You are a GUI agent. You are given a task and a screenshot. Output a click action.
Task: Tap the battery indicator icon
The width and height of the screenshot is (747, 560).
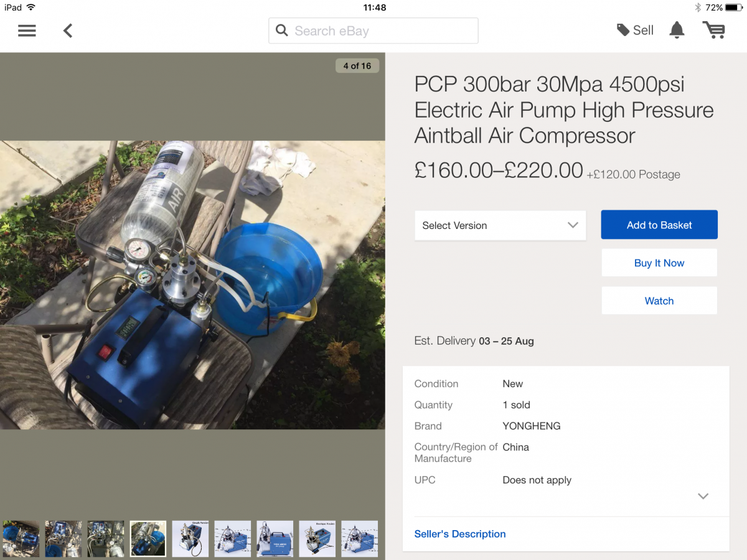click(x=734, y=7)
